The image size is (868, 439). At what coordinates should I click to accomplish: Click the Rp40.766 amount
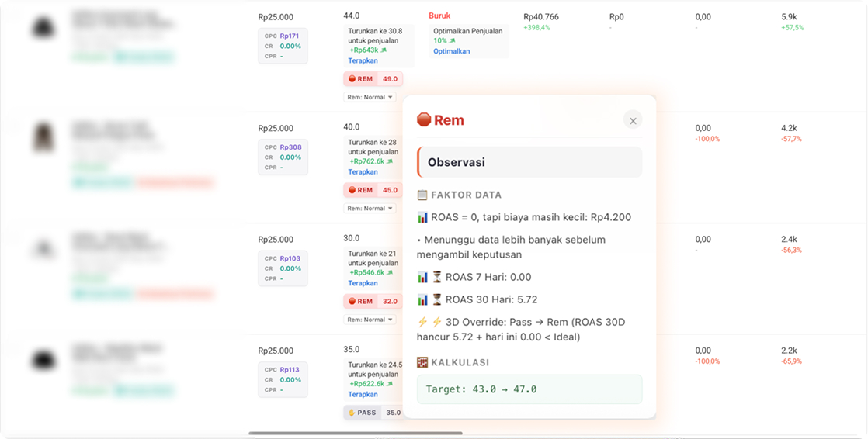(541, 16)
